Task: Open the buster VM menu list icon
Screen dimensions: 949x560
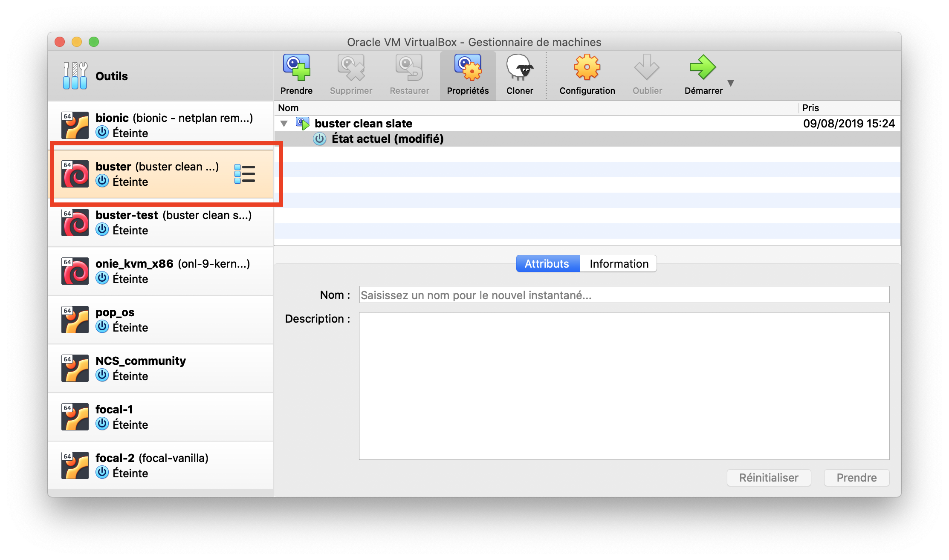Action: pyautogui.click(x=245, y=174)
